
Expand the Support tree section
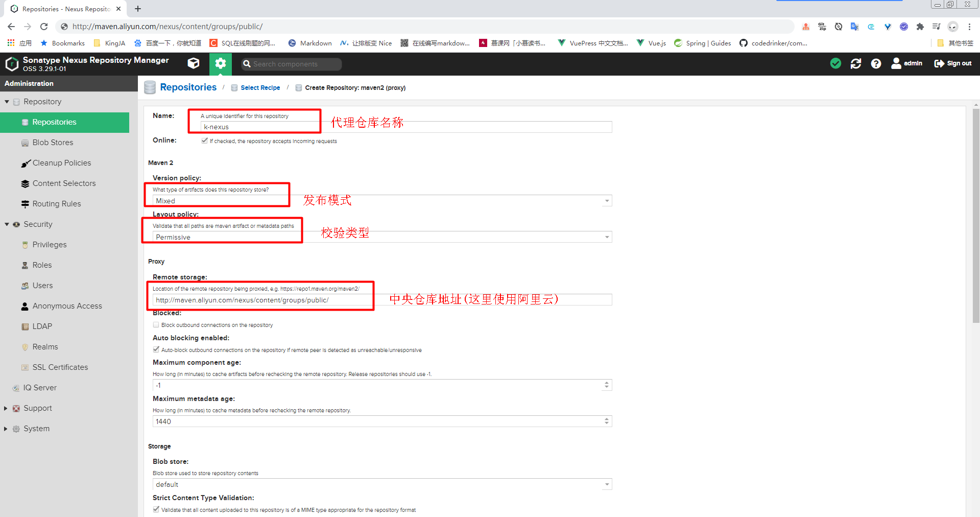pyautogui.click(x=6, y=408)
